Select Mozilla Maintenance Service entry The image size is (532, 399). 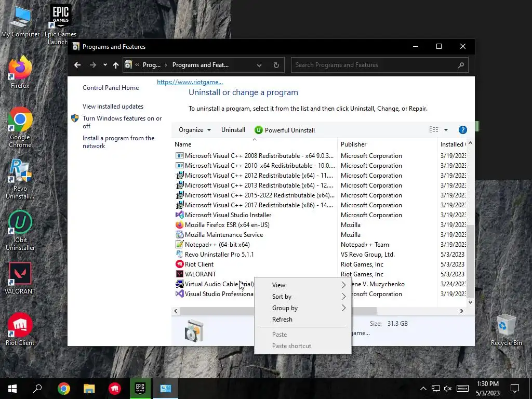pyautogui.click(x=224, y=234)
